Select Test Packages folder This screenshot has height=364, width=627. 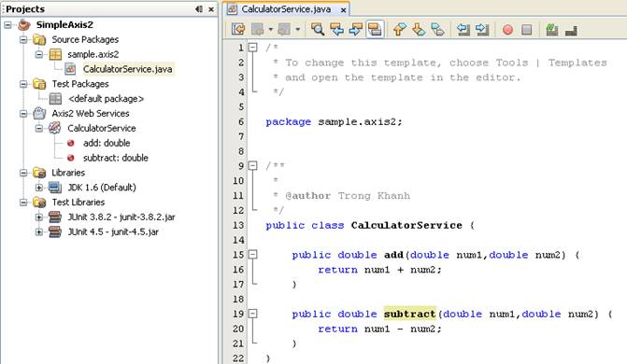(x=80, y=84)
